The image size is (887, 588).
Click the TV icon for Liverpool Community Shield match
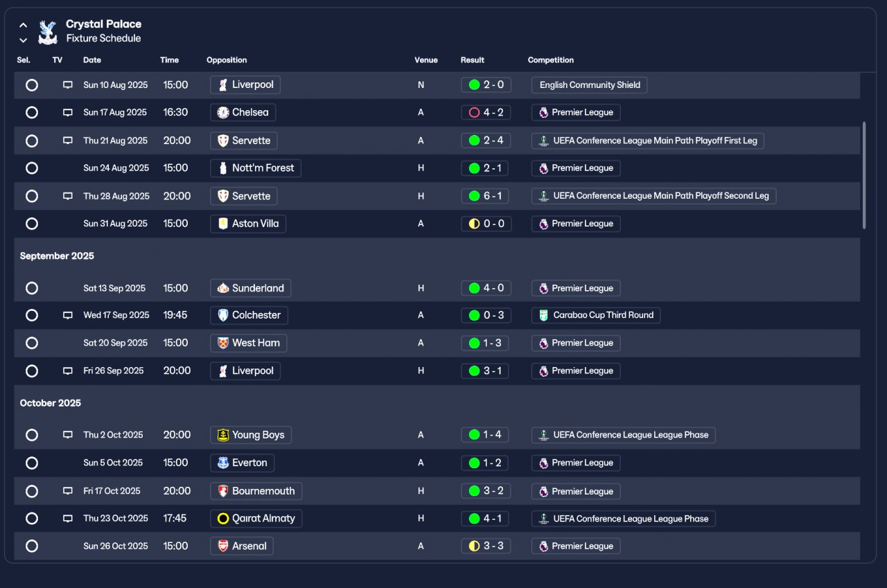click(68, 85)
